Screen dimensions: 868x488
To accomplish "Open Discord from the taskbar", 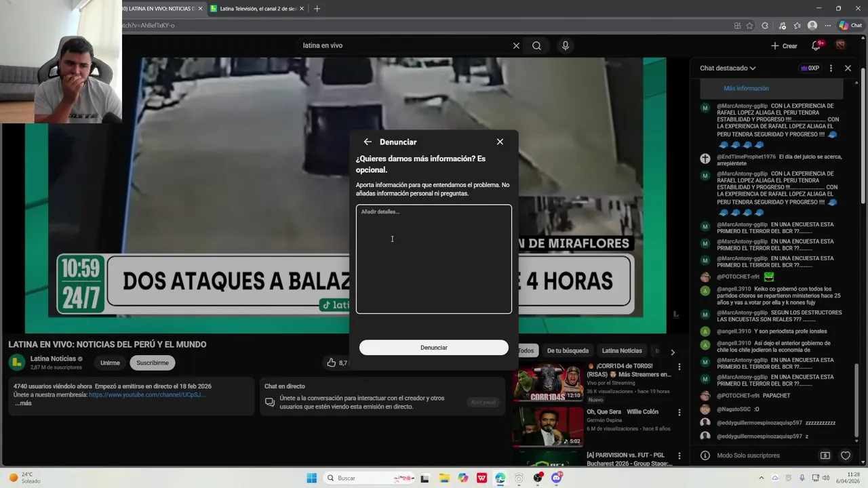I will tap(557, 478).
